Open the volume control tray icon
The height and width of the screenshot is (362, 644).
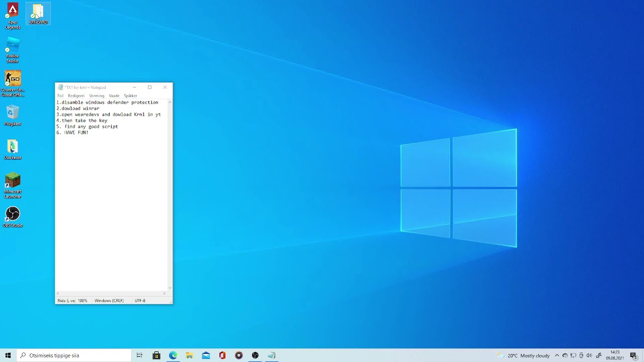pos(589,355)
